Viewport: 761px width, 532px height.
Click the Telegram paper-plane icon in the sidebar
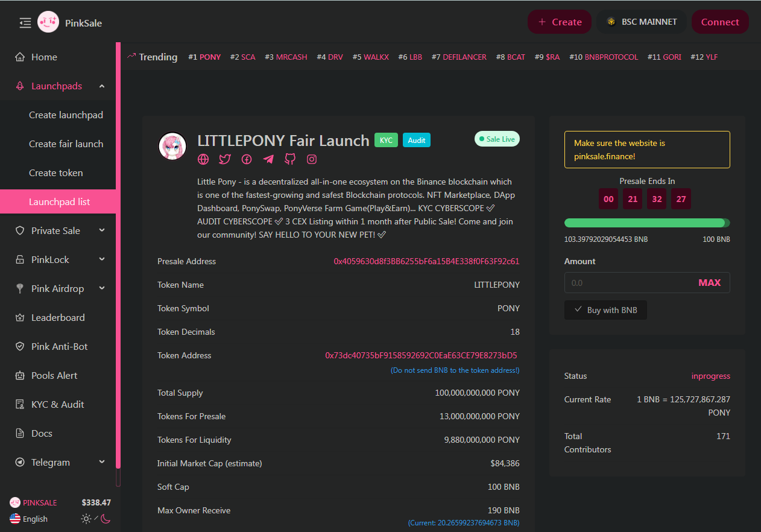pyautogui.click(x=20, y=463)
